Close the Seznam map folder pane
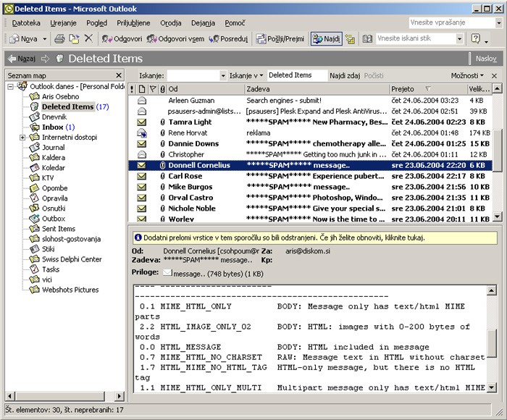507x420 pixels. pyautogui.click(x=119, y=75)
